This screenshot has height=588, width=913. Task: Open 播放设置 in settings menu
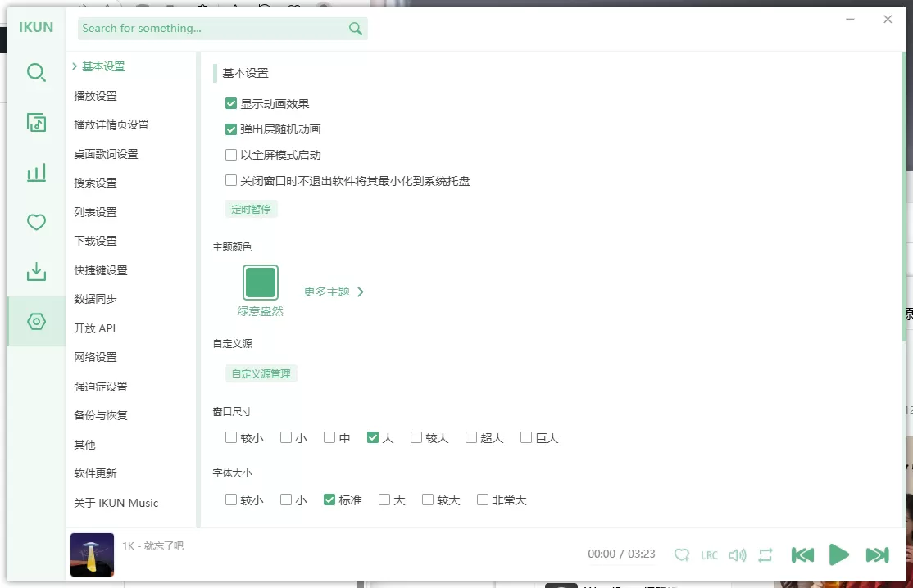(96, 96)
